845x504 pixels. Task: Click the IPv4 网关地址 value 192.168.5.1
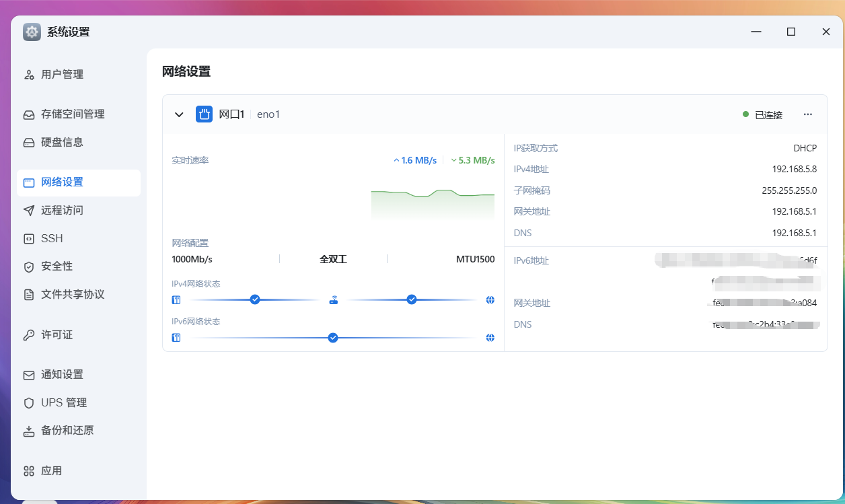coord(795,211)
